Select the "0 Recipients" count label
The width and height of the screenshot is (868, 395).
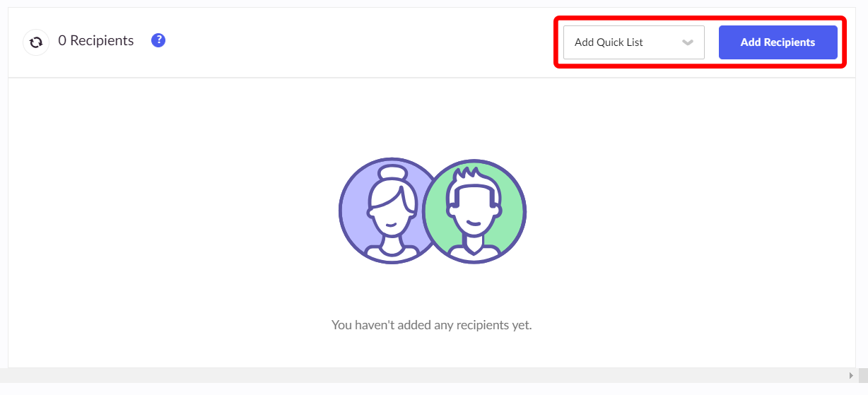point(96,41)
